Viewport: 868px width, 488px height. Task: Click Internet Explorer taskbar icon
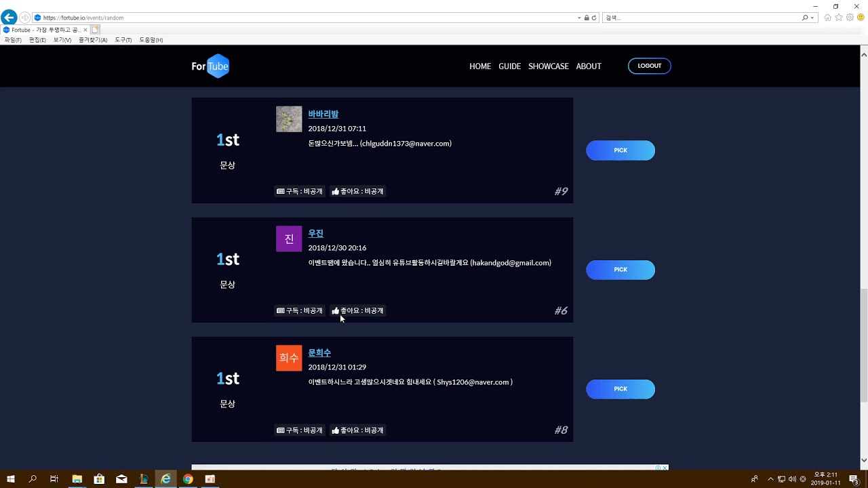point(165,479)
